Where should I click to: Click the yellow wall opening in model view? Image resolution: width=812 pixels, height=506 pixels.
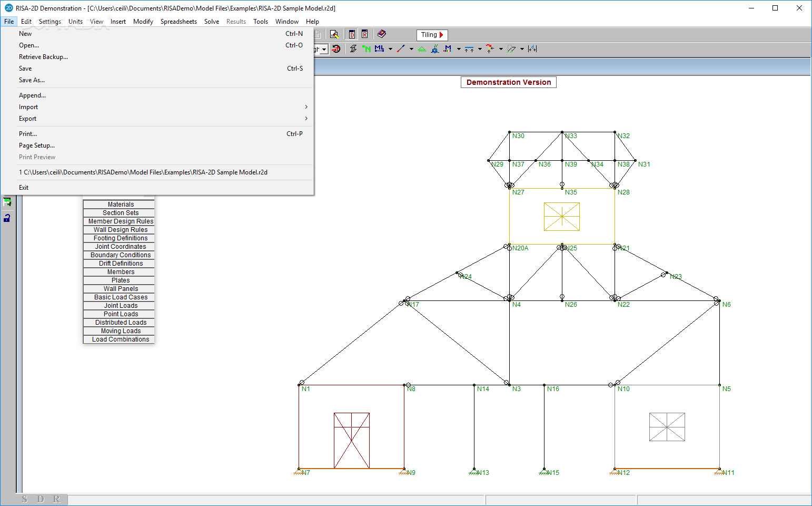tap(562, 217)
